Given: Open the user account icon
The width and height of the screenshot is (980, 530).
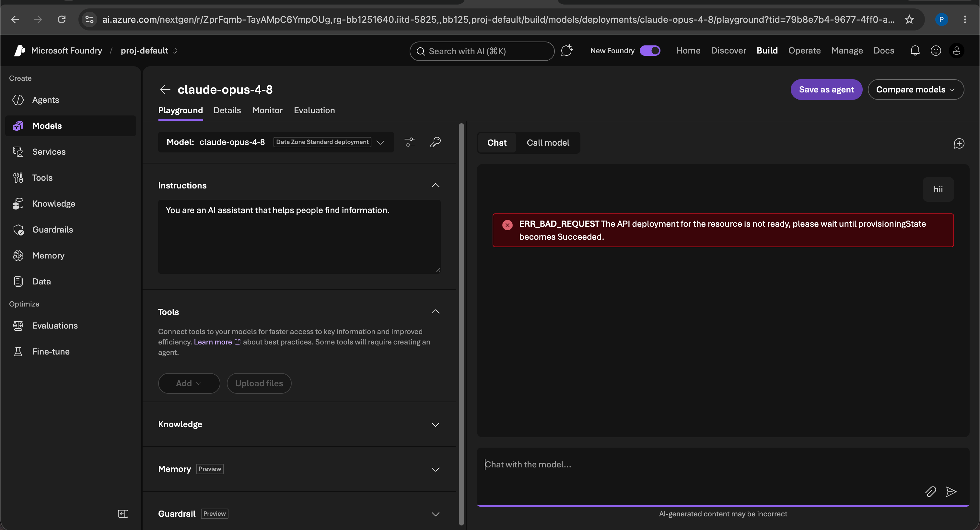Looking at the screenshot, I should click(956, 51).
